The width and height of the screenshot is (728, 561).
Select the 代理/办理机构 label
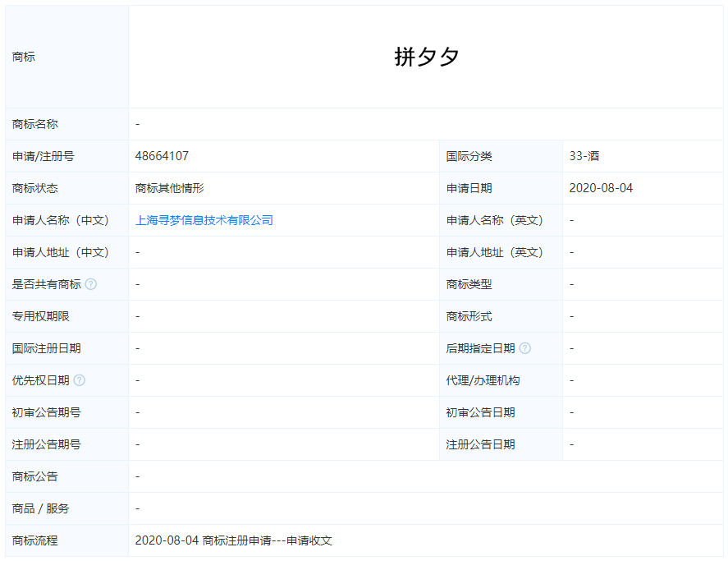pos(478,379)
